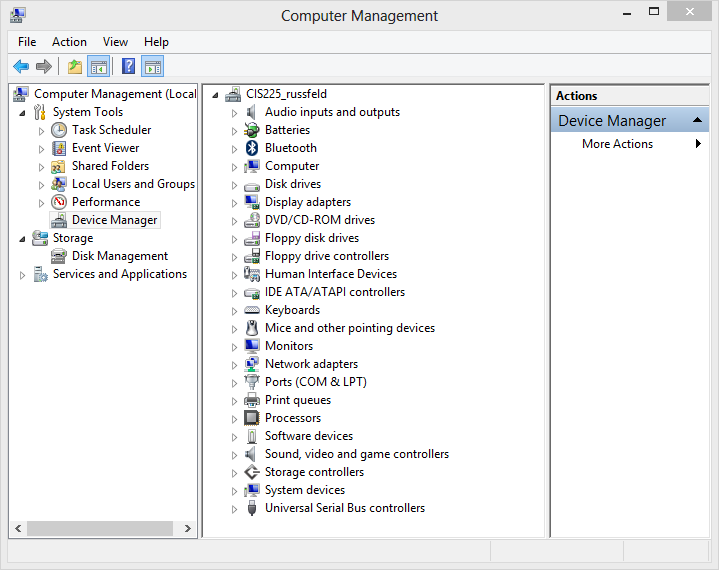The width and height of the screenshot is (719, 570).
Task: Click the Back arrow toolbar button
Action: point(21,67)
